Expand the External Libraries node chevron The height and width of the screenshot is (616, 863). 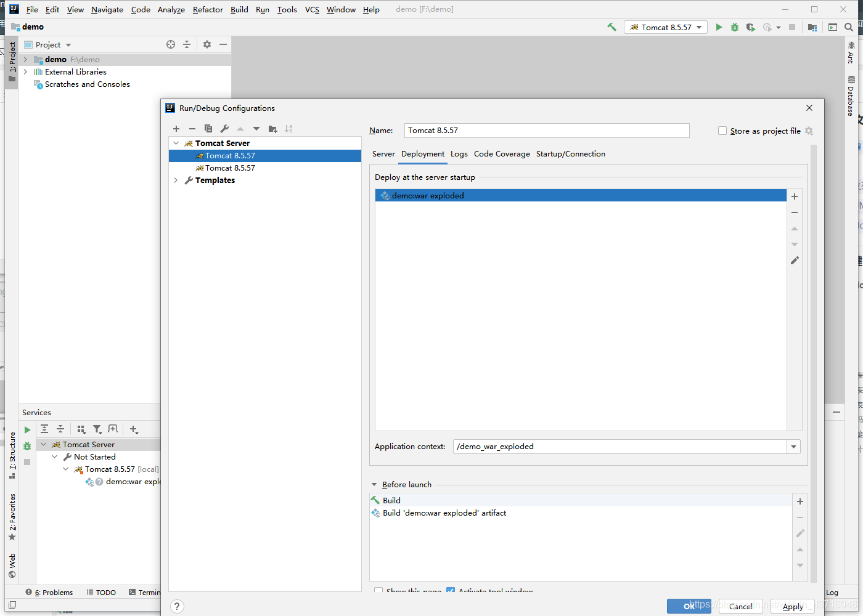click(25, 72)
